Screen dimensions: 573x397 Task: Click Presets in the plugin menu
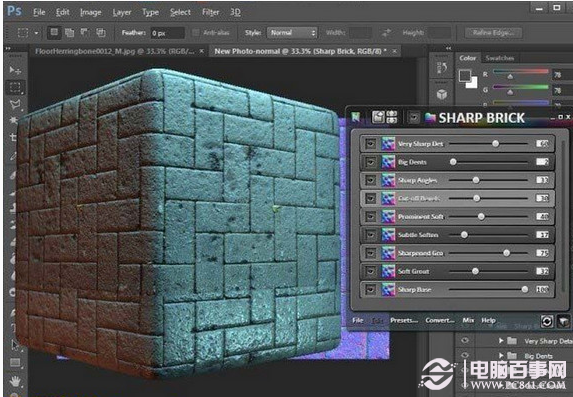click(x=404, y=320)
